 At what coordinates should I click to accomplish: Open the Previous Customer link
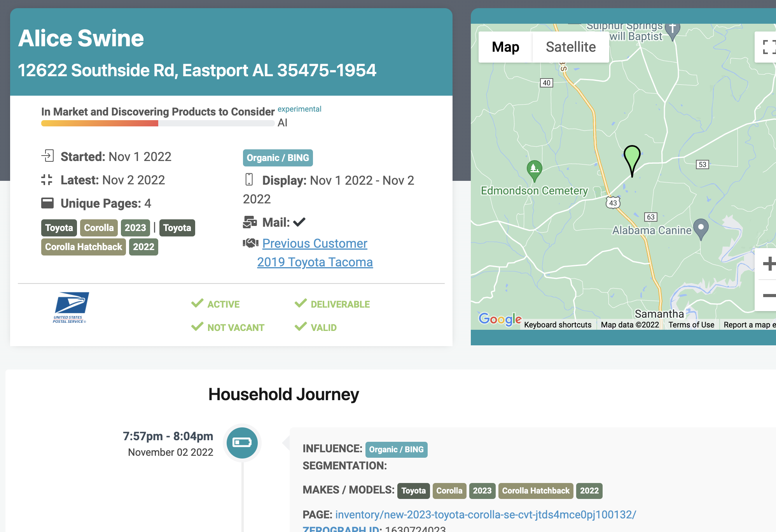point(315,243)
